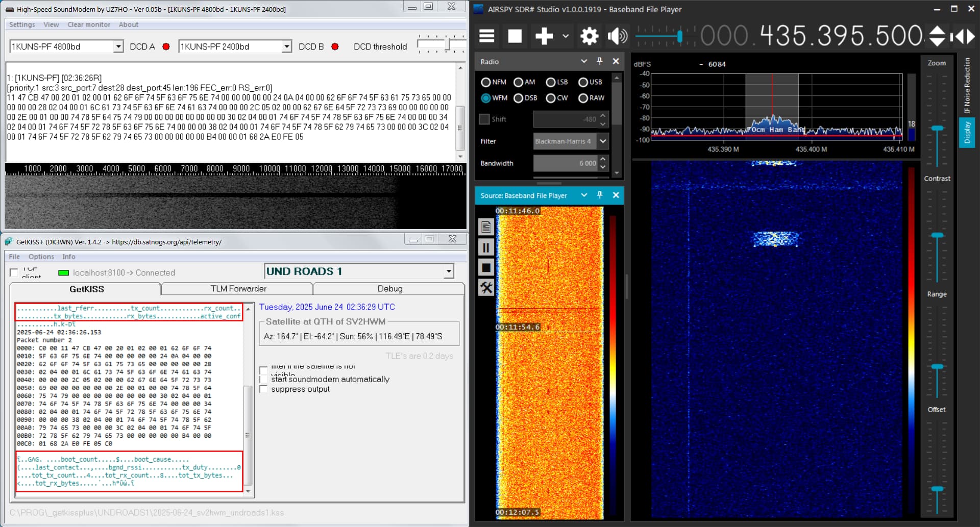Image resolution: width=980 pixels, height=527 pixels.
Task: Adjust the Contrast slider
Action: [x=937, y=236]
